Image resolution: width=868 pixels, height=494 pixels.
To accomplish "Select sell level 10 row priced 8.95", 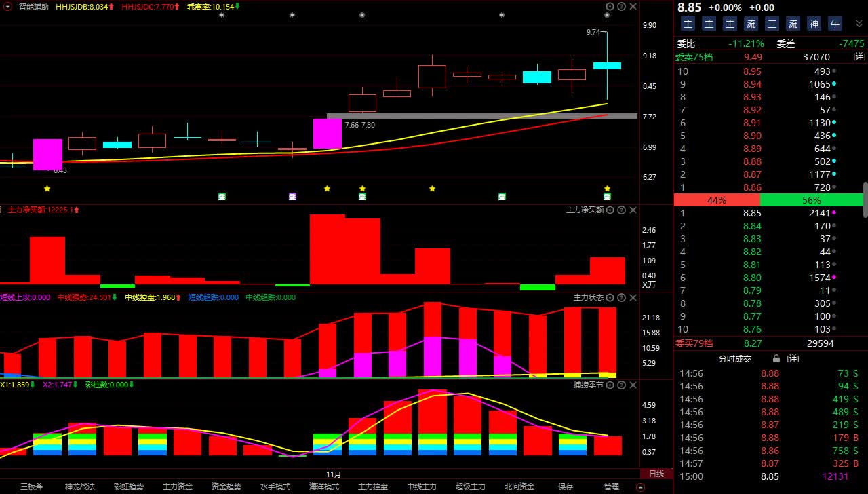I will point(768,71).
